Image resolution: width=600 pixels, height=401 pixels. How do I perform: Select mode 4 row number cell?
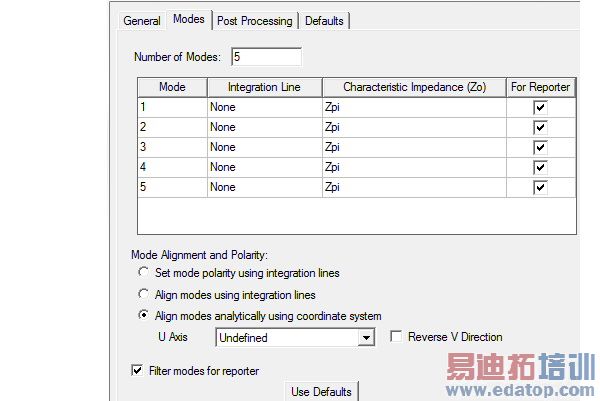point(172,167)
